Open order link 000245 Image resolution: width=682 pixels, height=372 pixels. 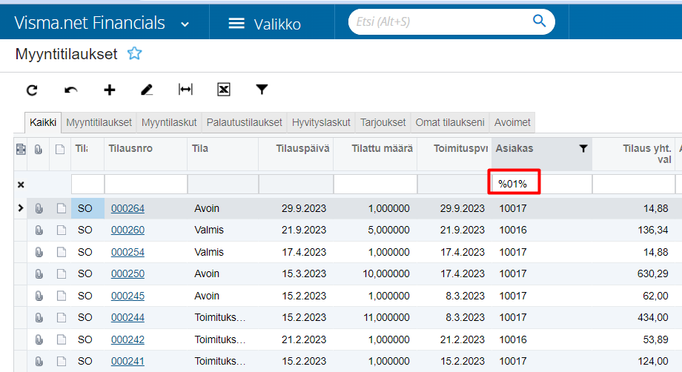[x=127, y=296]
